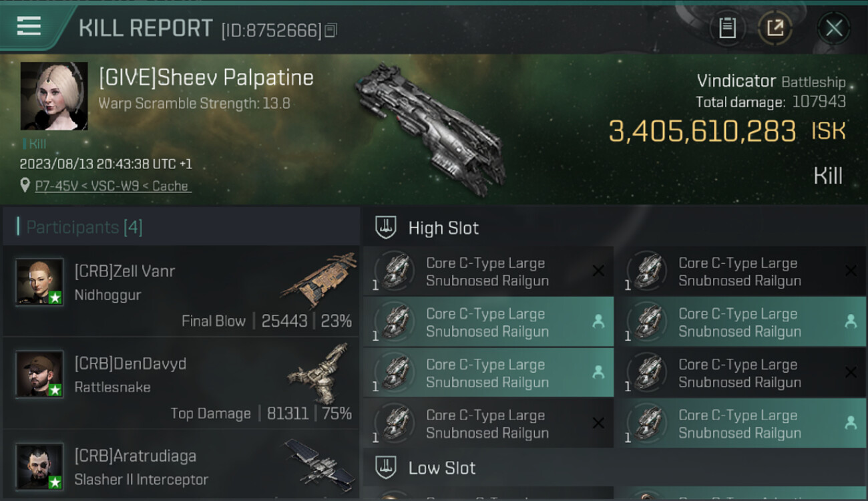View Sheev Palpatine's character portrait
This screenshot has height=501, width=868.
(54, 96)
